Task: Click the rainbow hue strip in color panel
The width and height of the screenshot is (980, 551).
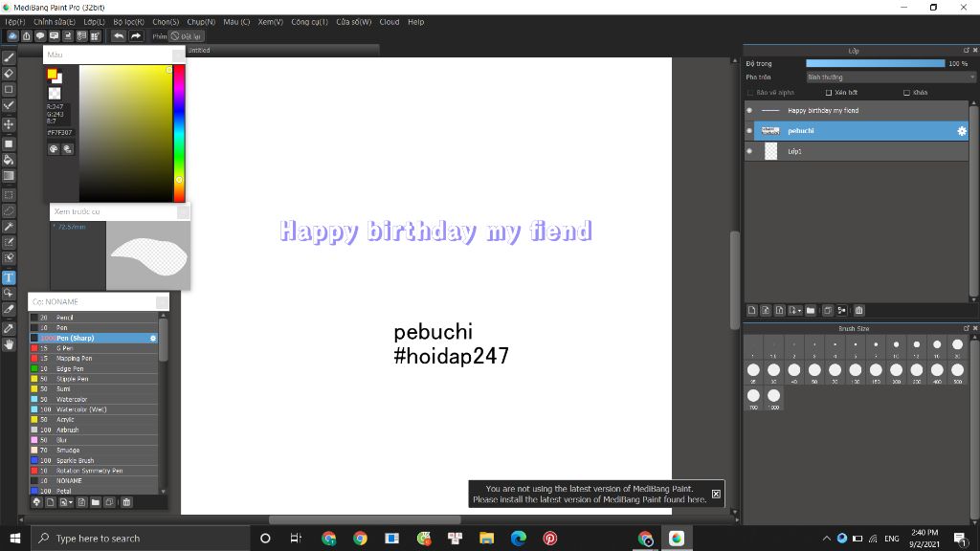Action: (x=179, y=133)
